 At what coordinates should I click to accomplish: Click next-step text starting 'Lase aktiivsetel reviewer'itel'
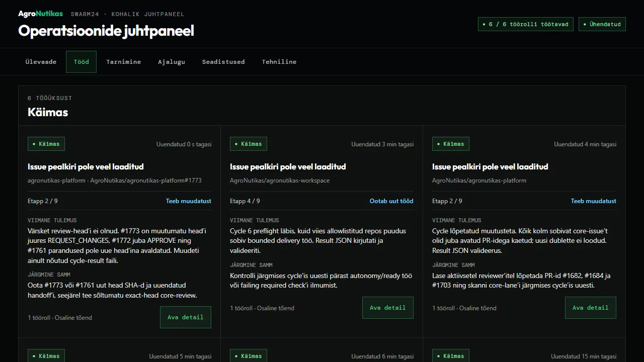tap(521, 281)
